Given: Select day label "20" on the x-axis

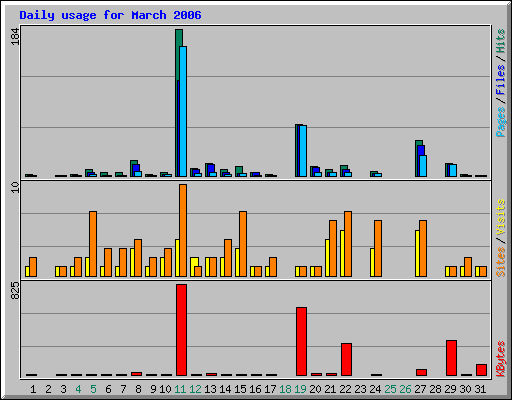Looking at the screenshot, I should (315, 389).
